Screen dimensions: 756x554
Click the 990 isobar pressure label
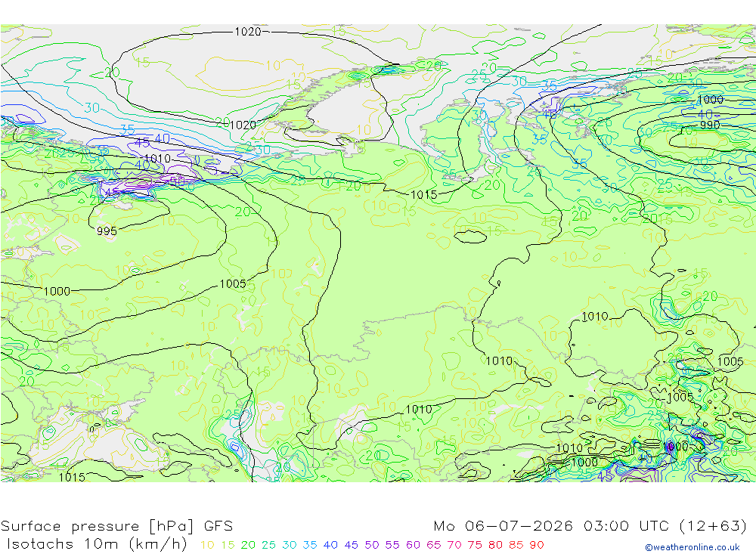pyautogui.click(x=710, y=125)
